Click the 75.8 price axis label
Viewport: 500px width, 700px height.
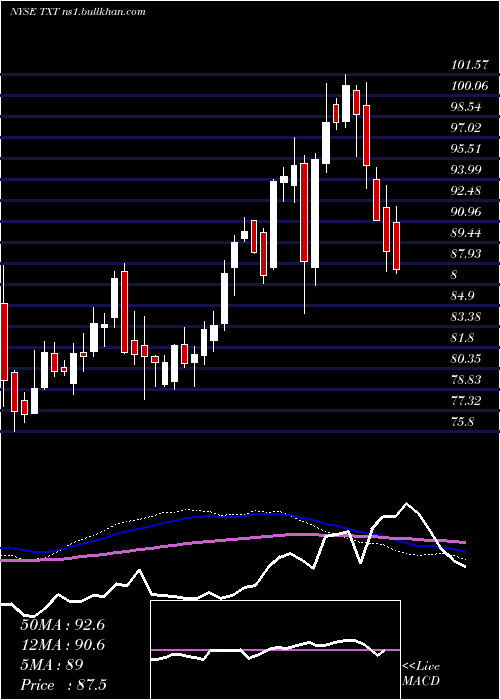coord(462,421)
